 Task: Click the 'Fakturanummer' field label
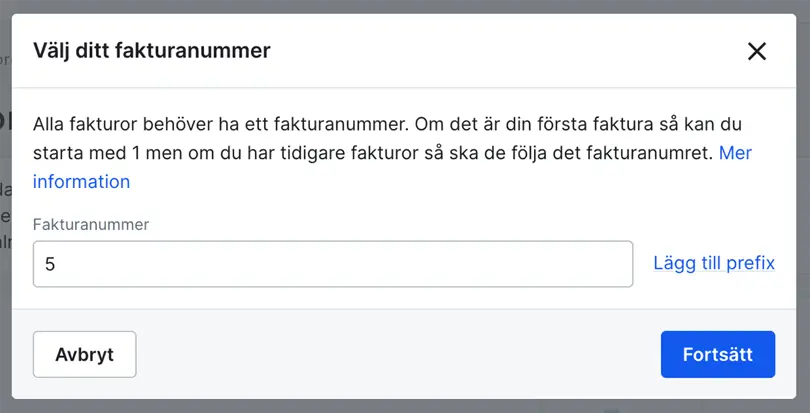(x=91, y=225)
